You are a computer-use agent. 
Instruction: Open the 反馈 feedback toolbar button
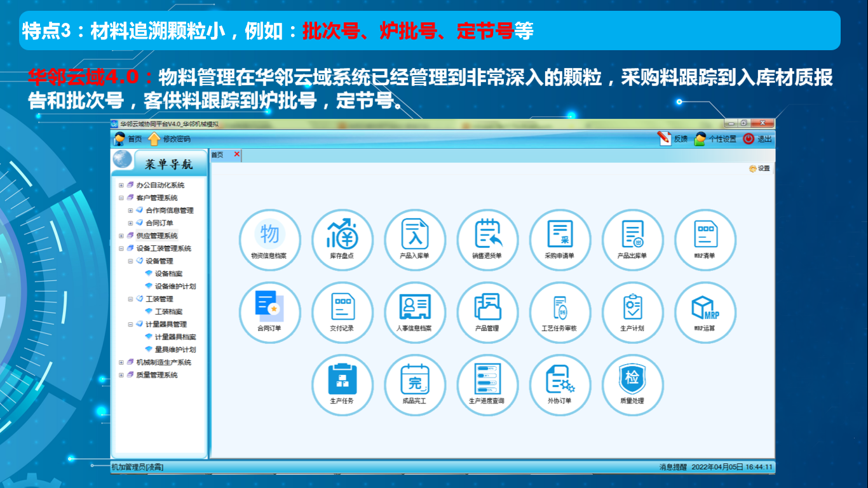pyautogui.click(x=673, y=139)
